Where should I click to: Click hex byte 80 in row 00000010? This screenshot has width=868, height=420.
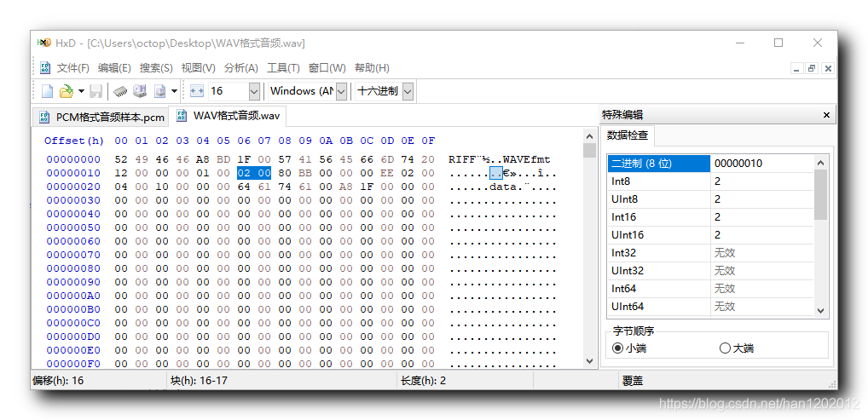[x=285, y=173]
